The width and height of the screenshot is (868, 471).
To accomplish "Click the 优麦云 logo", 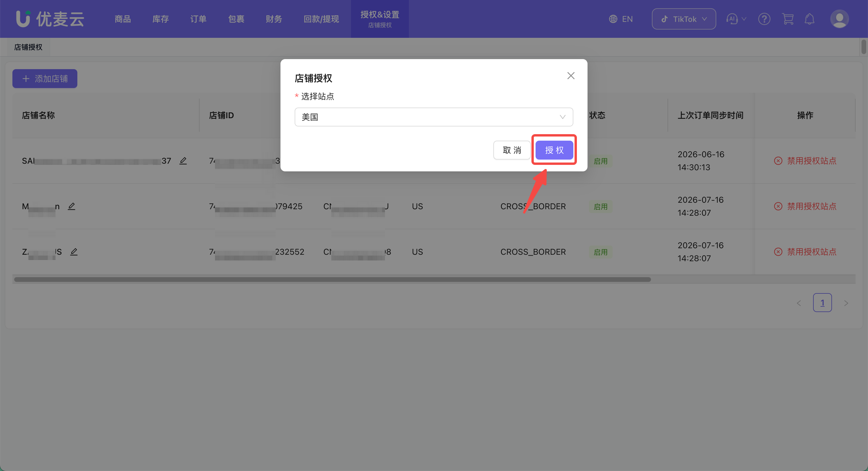I will click(50, 19).
